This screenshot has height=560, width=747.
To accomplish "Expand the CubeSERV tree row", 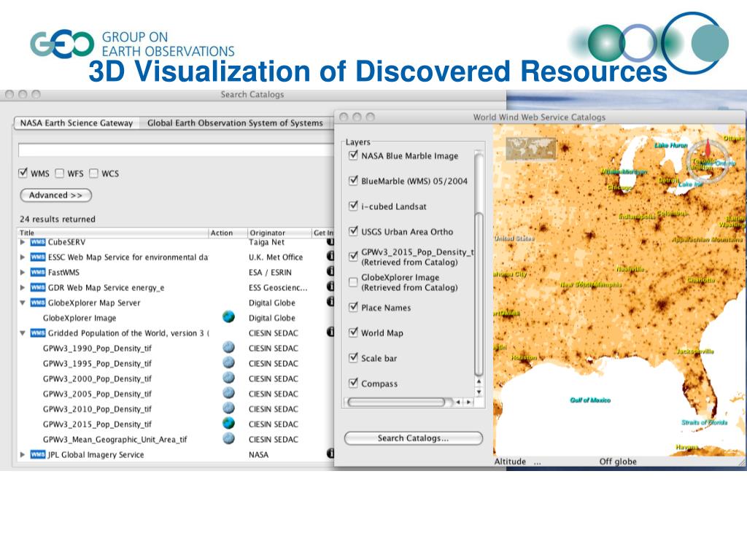I will click(23, 242).
